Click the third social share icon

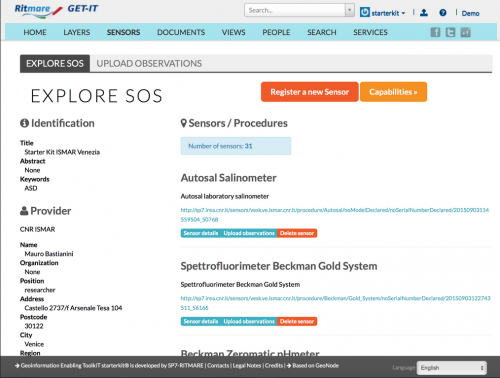coord(465,32)
